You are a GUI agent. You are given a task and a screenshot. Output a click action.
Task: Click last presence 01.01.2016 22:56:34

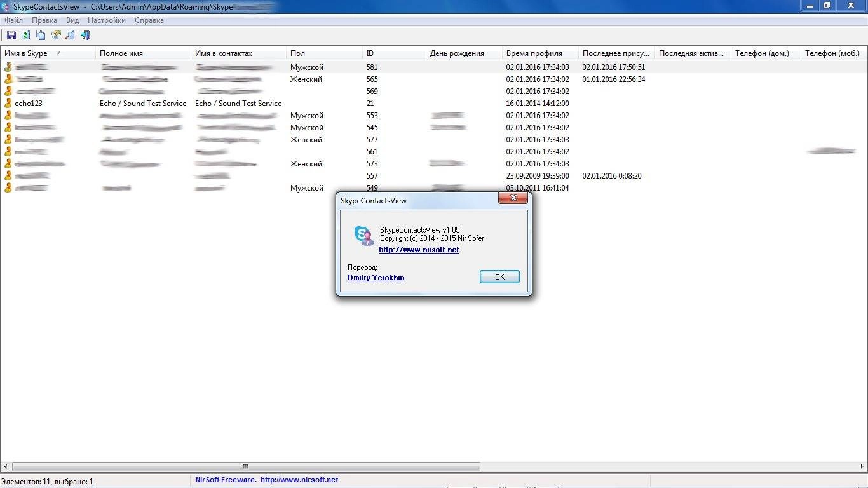[x=614, y=79]
